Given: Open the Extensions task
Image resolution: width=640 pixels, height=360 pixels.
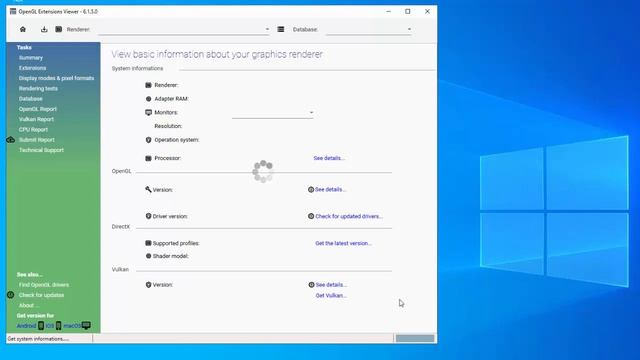Looking at the screenshot, I should point(32,68).
